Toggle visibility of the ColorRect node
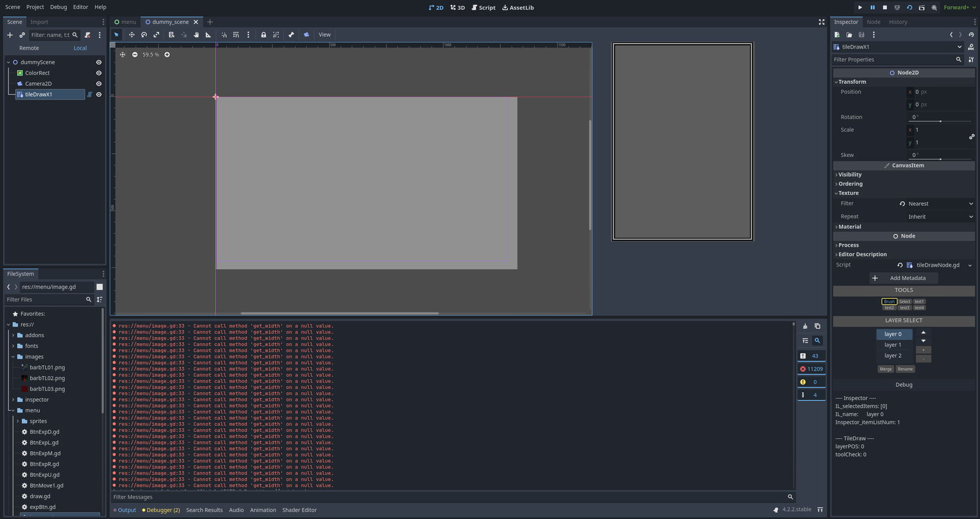This screenshot has width=980, height=519. 99,73
